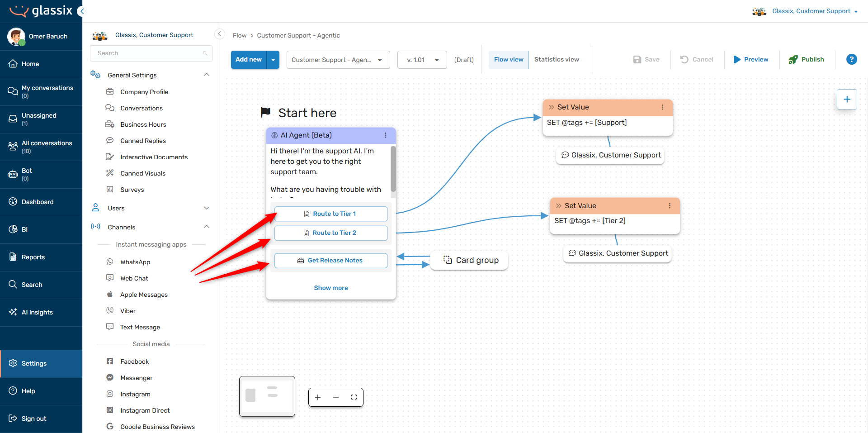Fit flow to screen icon

pyautogui.click(x=354, y=397)
